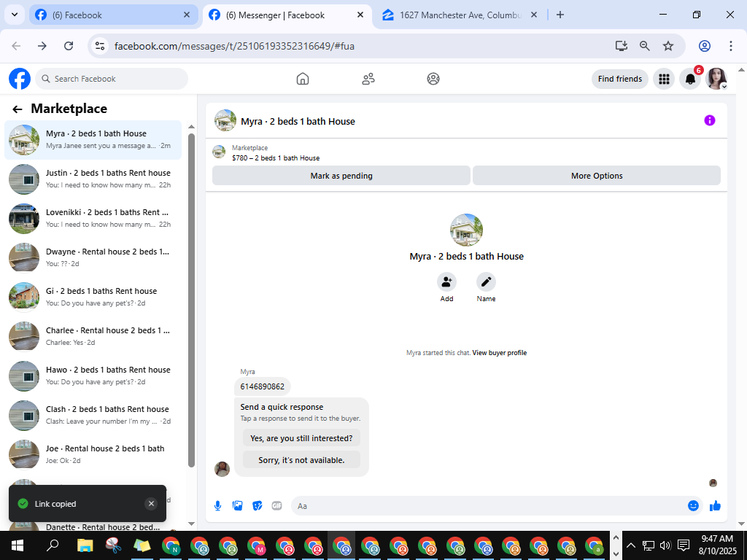Open Joe · Rental house conversation

pos(93,455)
